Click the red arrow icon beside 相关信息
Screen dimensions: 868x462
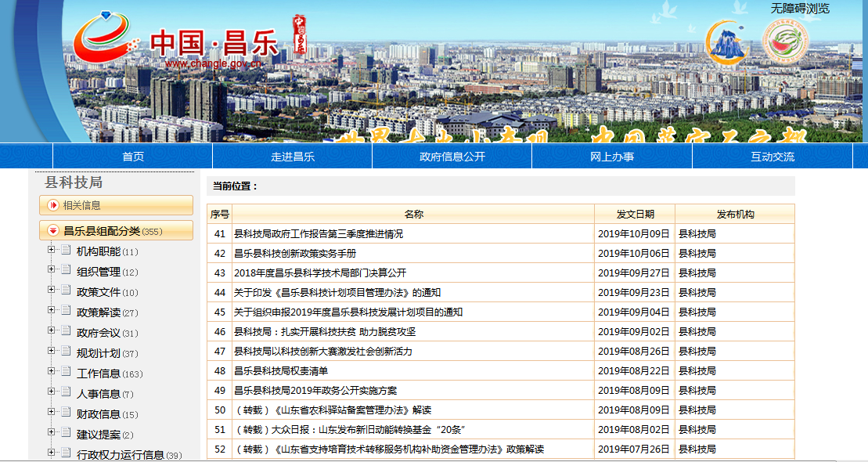coord(53,205)
